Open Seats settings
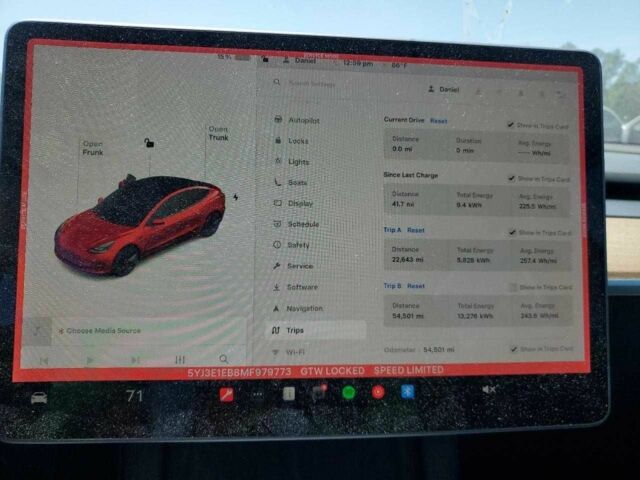 pyautogui.click(x=290, y=182)
